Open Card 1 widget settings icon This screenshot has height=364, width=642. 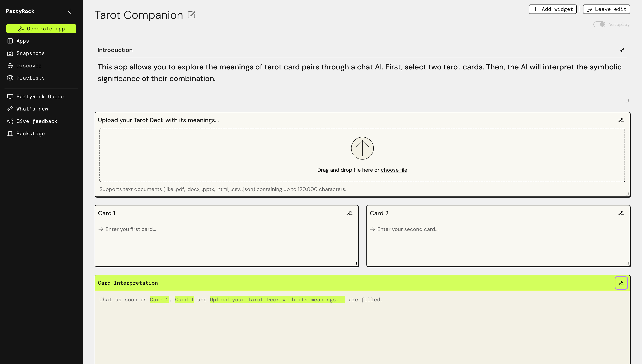tap(349, 213)
